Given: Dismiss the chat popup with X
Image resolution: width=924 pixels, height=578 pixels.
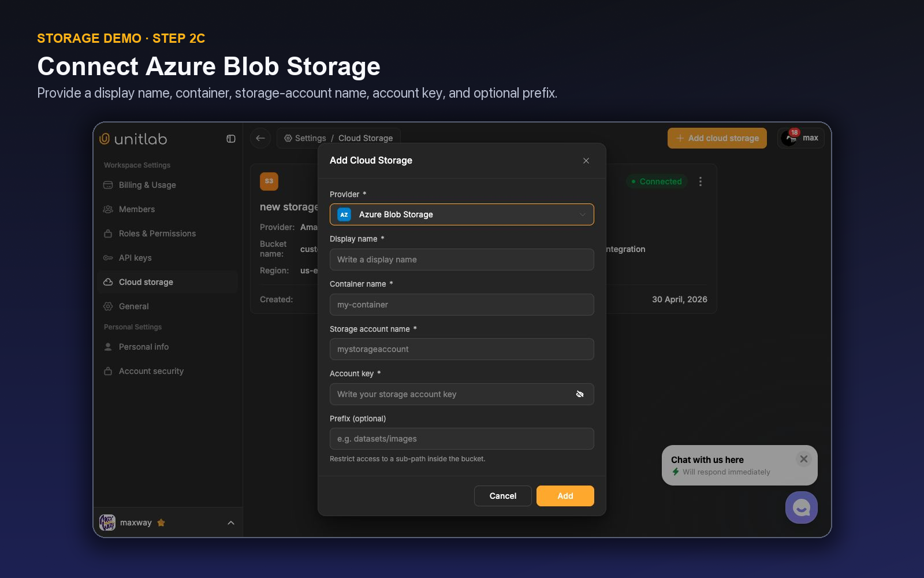Looking at the screenshot, I should (x=804, y=459).
